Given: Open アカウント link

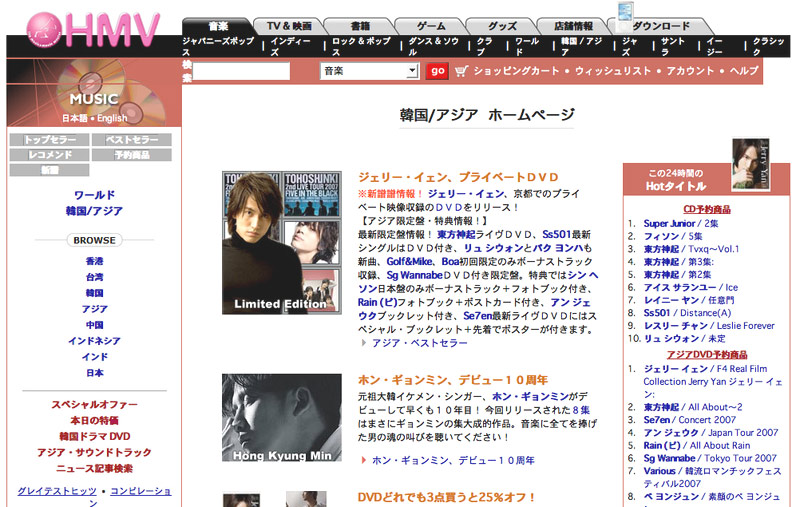Looking at the screenshot, I should pyautogui.click(x=690, y=71).
